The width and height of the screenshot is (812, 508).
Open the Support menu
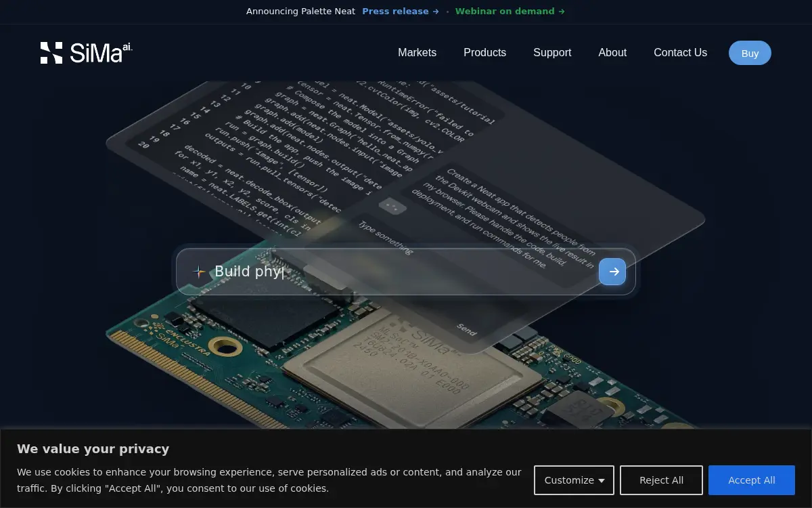click(x=552, y=53)
